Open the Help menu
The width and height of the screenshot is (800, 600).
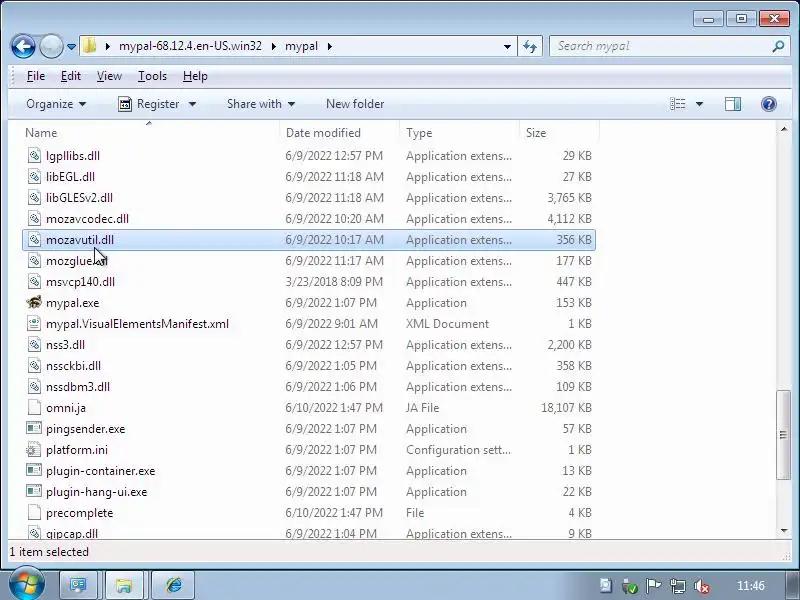195,76
